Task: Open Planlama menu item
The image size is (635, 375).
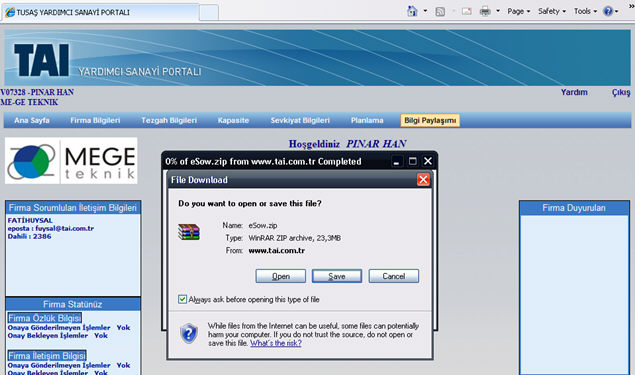Action: tap(367, 120)
